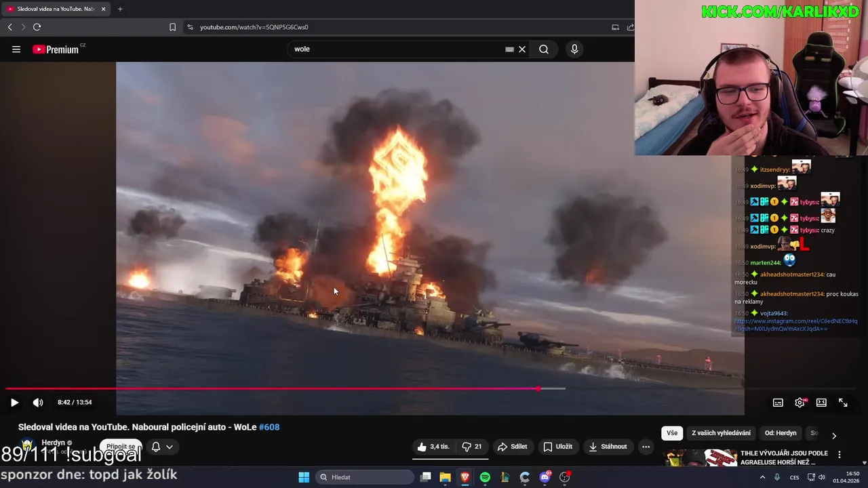This screenshot has width=868, height=488.
Task: Download video with the Stáhnout button
Action: (x=608, y=447)
